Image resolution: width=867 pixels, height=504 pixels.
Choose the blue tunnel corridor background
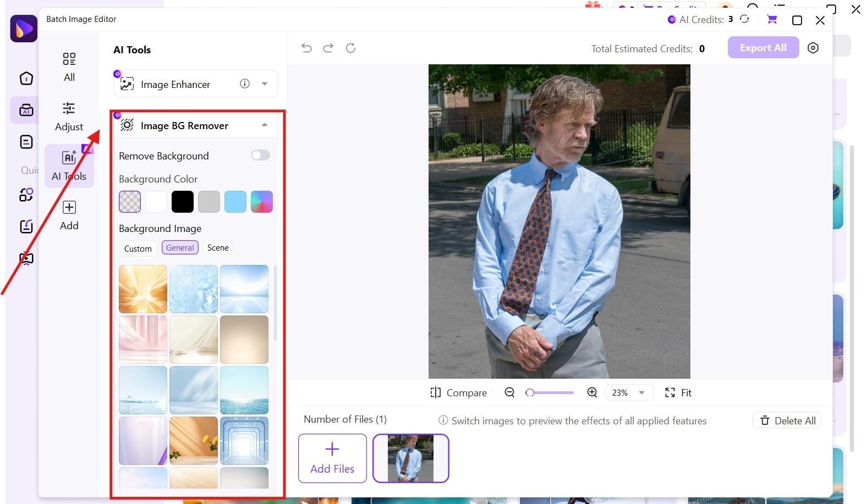(244, 441)
